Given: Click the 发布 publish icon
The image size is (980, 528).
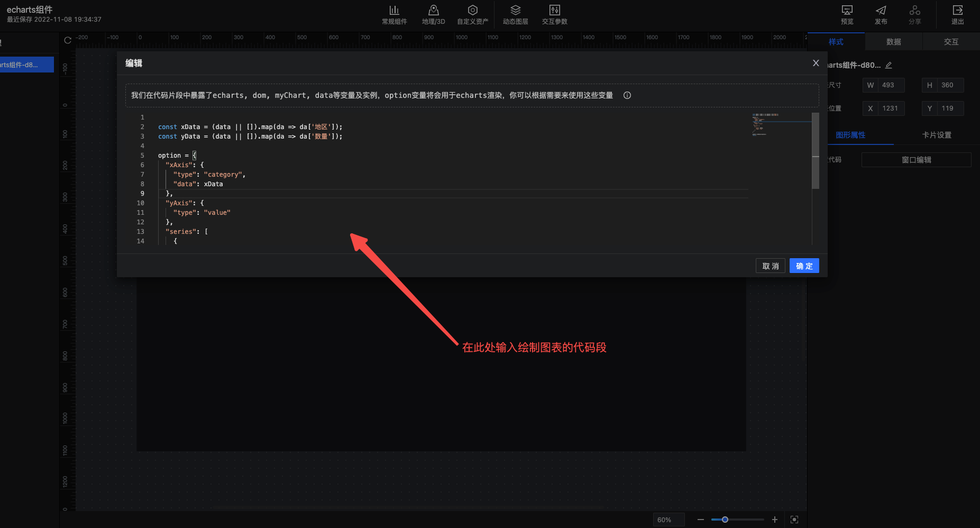Looking at the screenshot, I should pyautogui.click(x=881, y=14).
